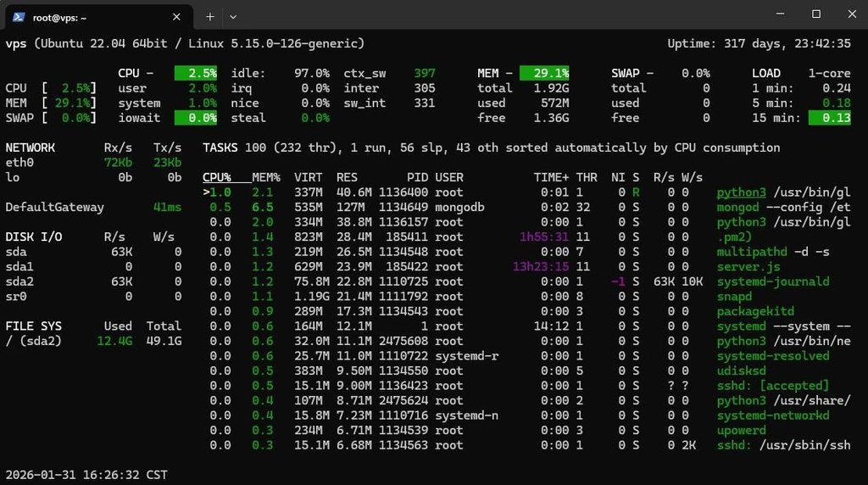Click the mem total 1.92G value
868x485 pixels.
tap(551, 88)
